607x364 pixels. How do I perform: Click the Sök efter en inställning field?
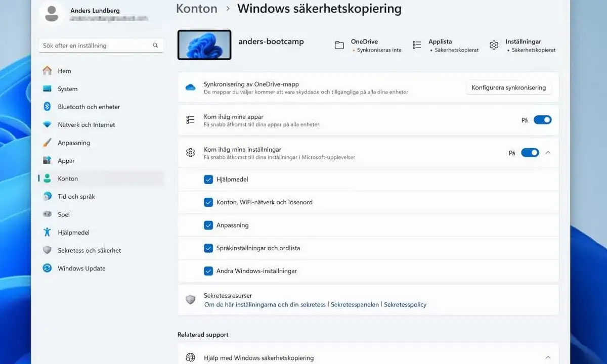tap(101, 45)
